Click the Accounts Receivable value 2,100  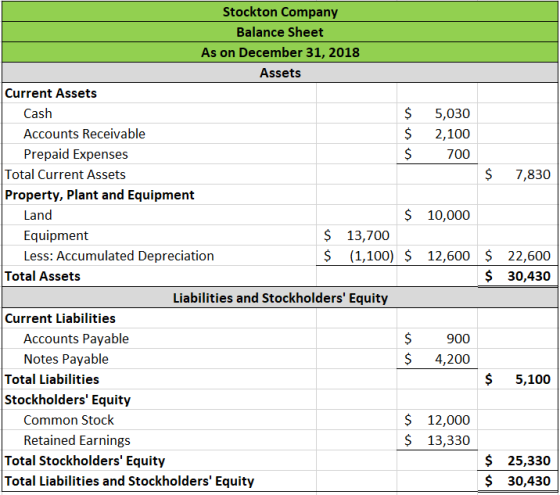click(452, 134)
